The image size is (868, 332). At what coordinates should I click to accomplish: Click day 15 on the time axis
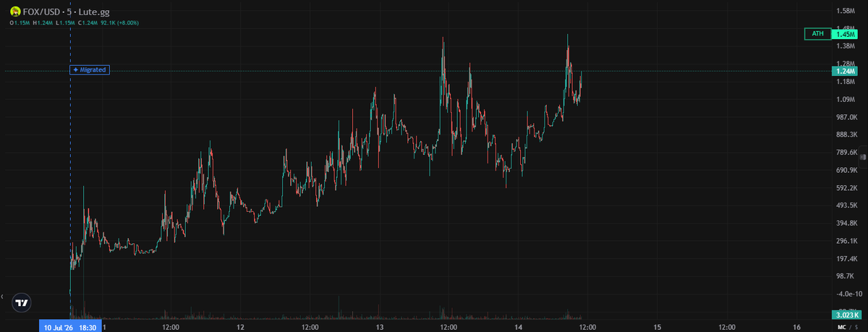point(657,327)
